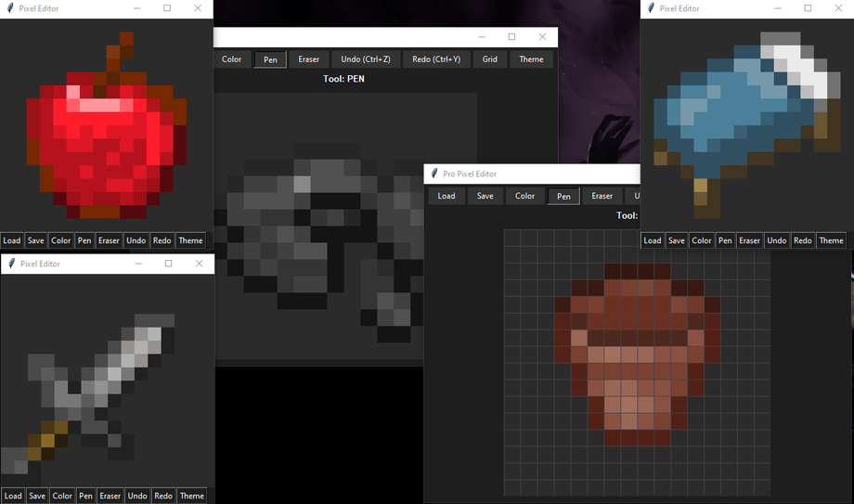Open Color picker in the sword editor window
This screenshot has width=854, height=504.
62,496
